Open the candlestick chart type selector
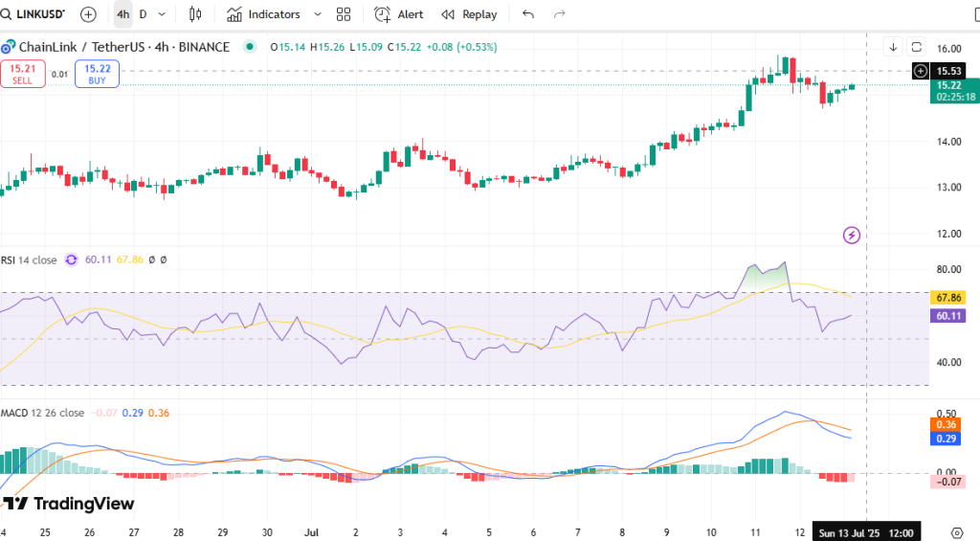This screenshot has height=541, width=980. (195, 14)
